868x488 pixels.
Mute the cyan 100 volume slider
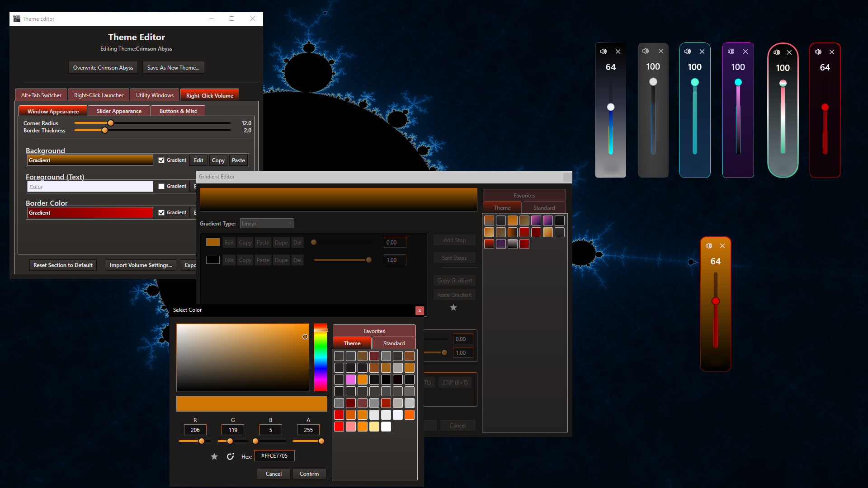pos(687,51)
